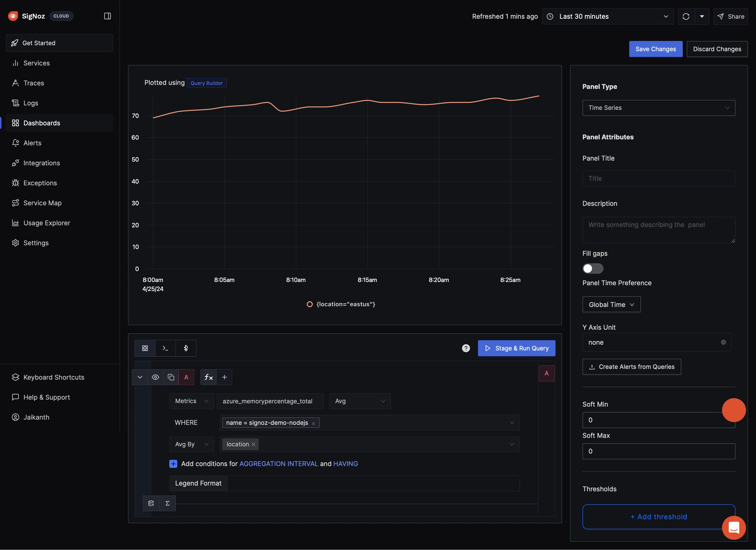Click the AGGREGATION INTERVAL link
The image size is (756, 550).
[279, 464]
